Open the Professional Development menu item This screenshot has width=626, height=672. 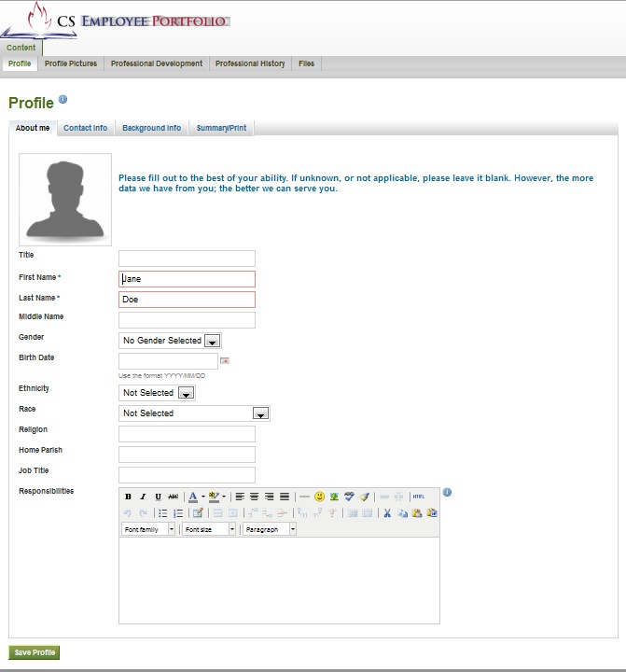coord(156,63)
